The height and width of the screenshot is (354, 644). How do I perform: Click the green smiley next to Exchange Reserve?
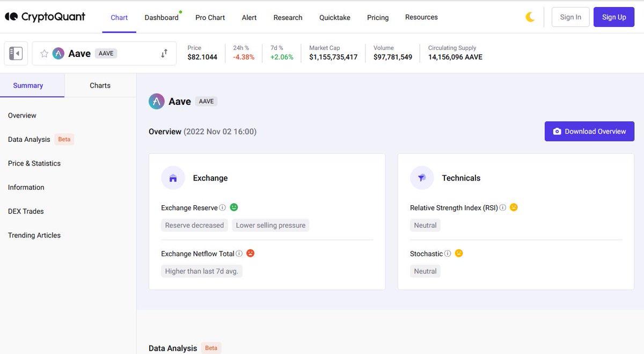233,207
